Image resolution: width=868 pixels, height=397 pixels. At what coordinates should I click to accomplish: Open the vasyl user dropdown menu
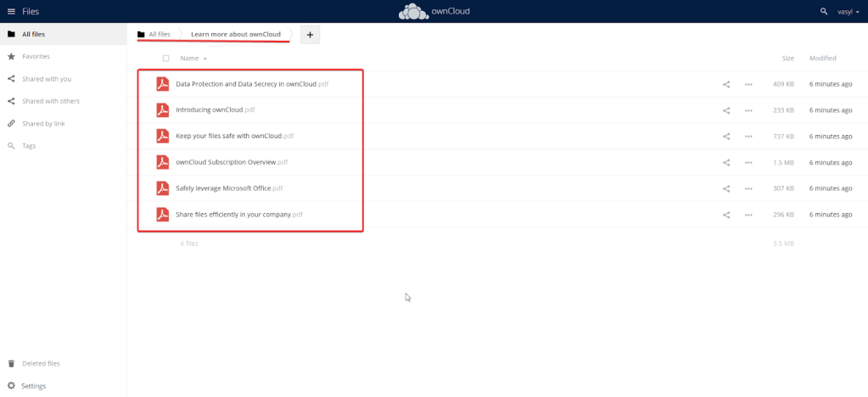[x=848, y=12]
